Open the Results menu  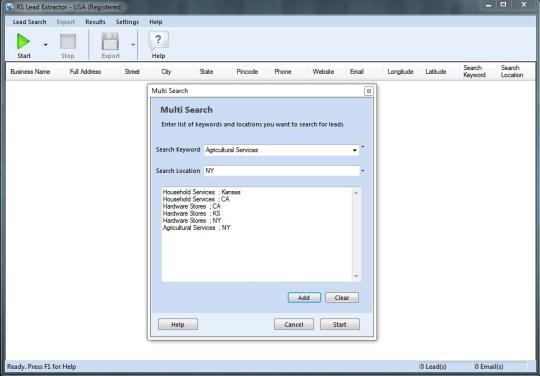click(95, 22)
